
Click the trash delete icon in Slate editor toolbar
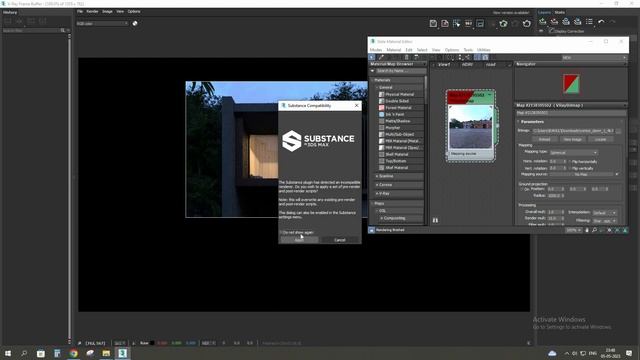tap(407, 57)
